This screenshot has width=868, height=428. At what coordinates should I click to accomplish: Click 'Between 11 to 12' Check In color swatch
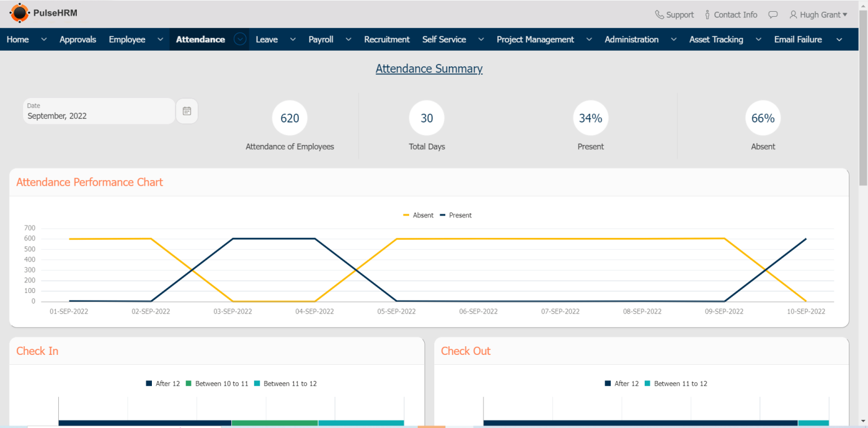[257, 384]
